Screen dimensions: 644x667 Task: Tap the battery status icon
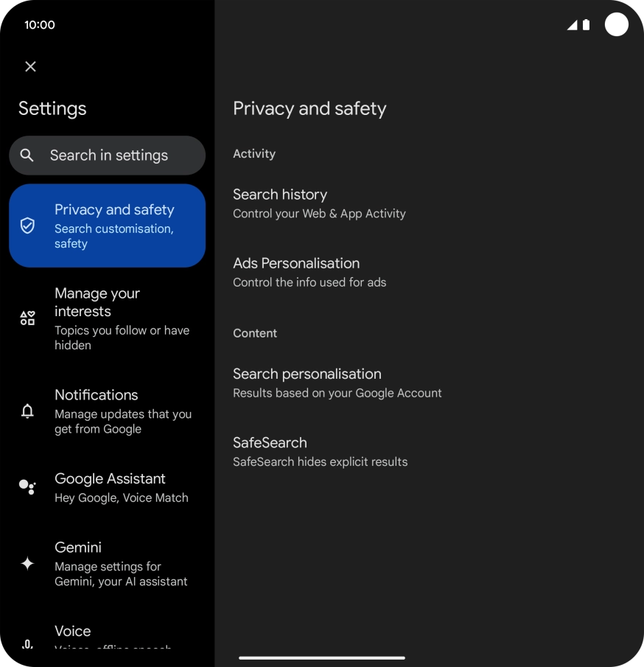[x=587, y=24]
